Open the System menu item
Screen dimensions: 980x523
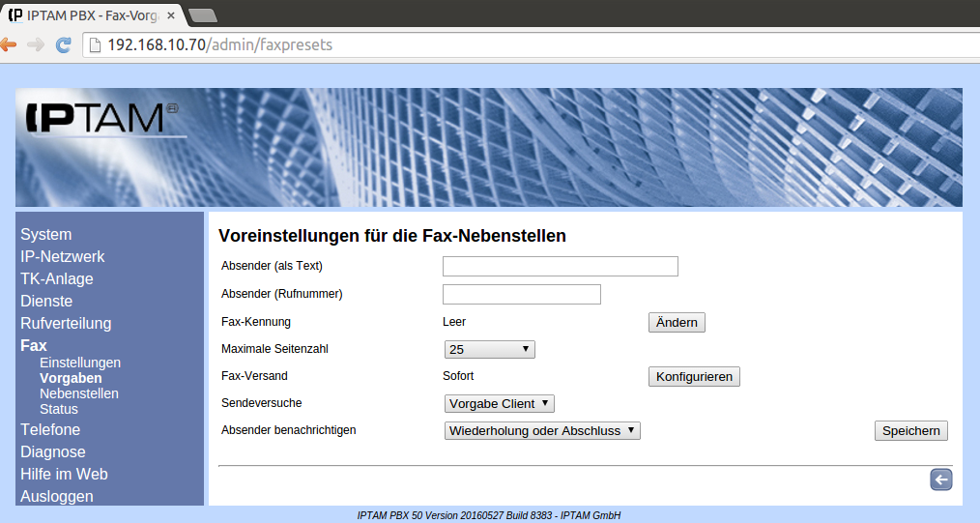click(45, 235)
